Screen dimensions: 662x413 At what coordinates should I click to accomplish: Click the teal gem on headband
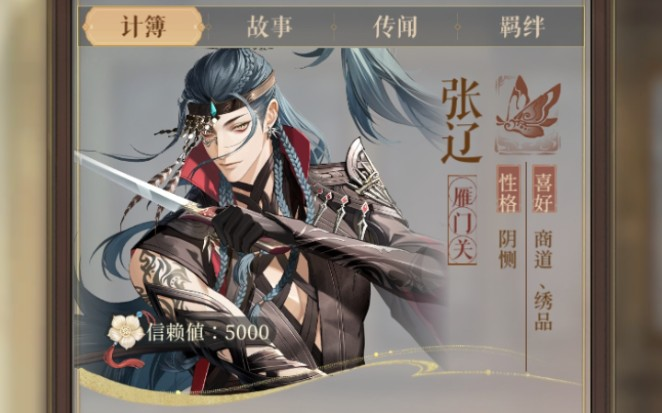coord(214,111)
